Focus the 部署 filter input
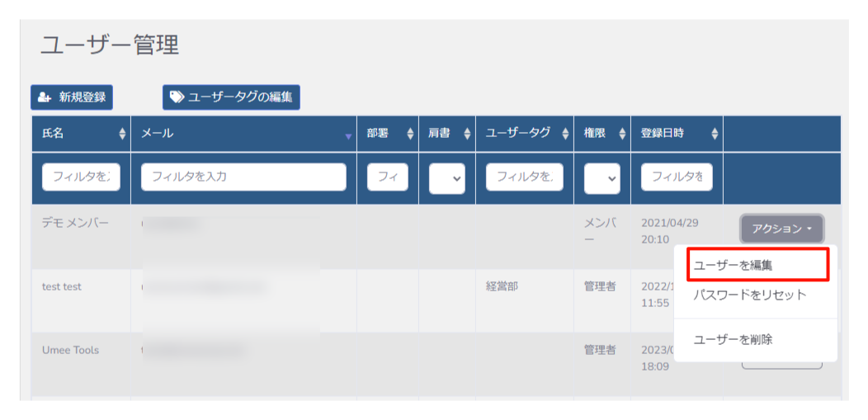Image resolution: width=868 pixels, height=420 pixels. (x=388, y=177)
